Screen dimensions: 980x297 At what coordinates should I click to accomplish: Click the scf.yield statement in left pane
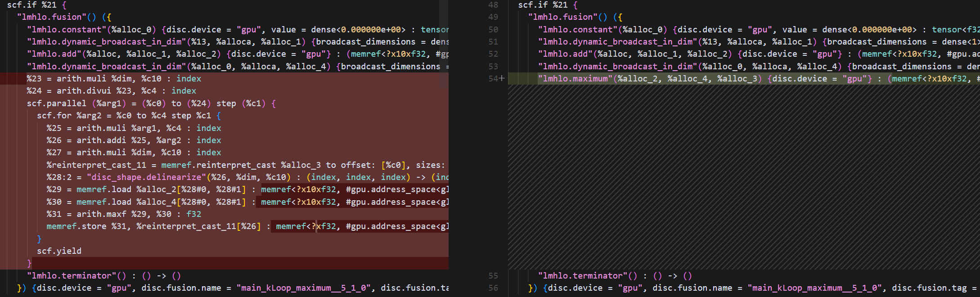59,251
